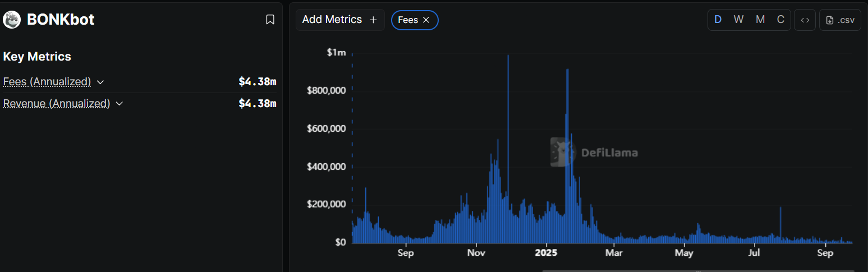Click the Fees annualized value $4.38m

click(x=258, y=82)
